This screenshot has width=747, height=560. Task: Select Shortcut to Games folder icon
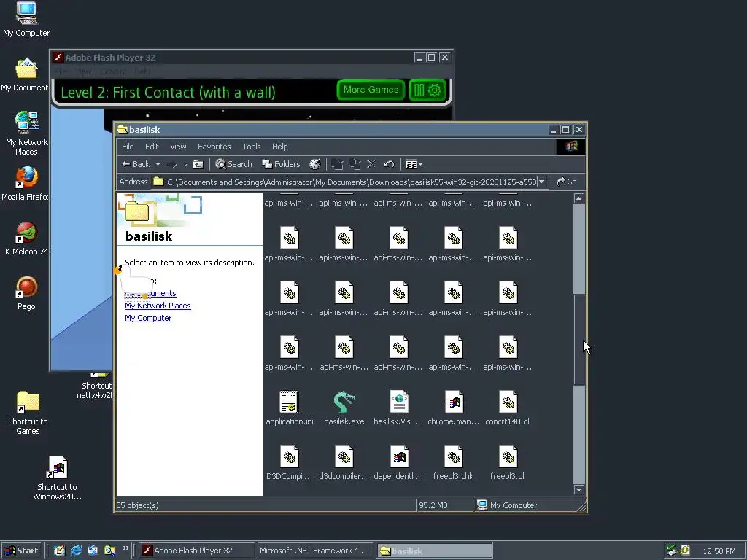click(28, 413)
